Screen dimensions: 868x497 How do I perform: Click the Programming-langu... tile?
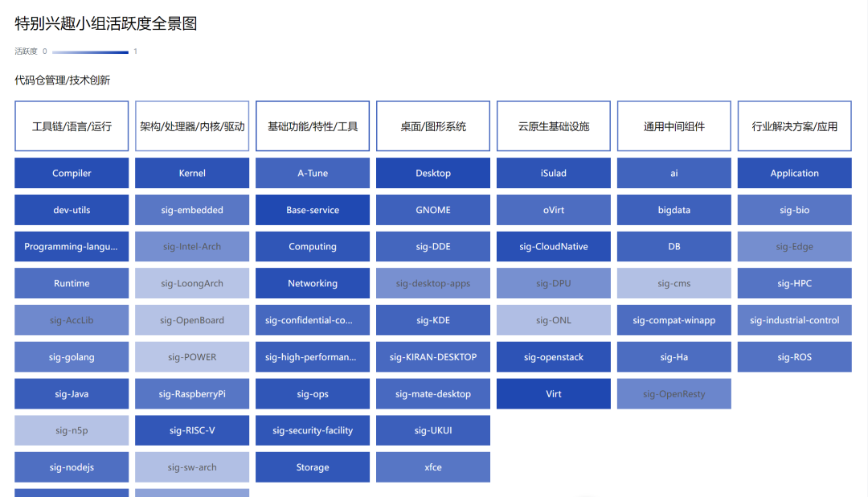(72, 247)
